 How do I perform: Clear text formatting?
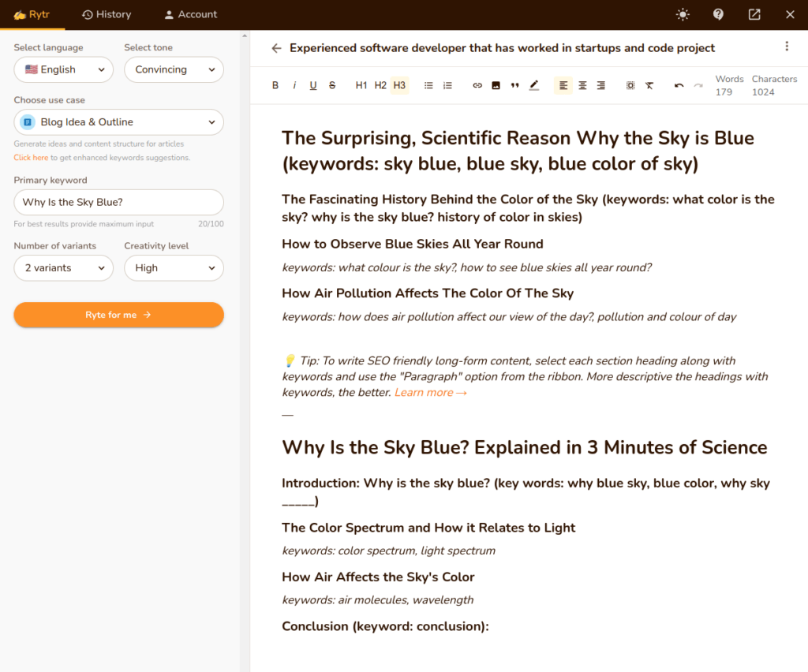click(649, 85)
